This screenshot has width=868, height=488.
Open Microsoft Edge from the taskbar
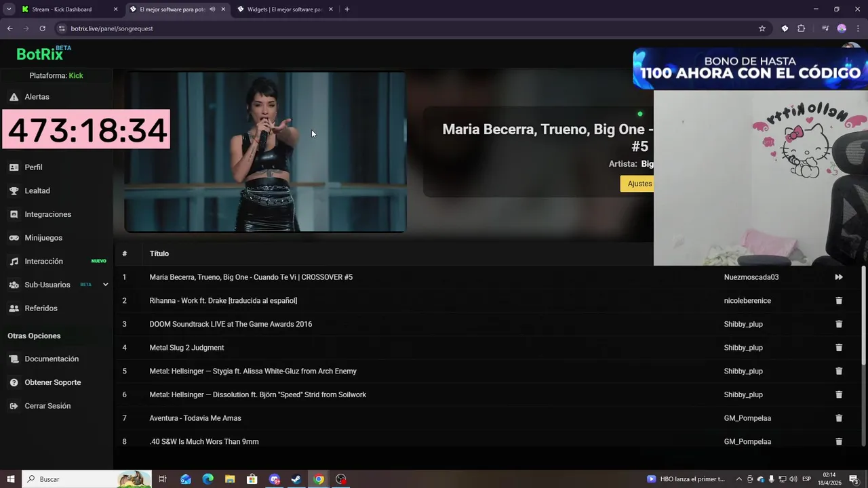(x=208, y=479)
